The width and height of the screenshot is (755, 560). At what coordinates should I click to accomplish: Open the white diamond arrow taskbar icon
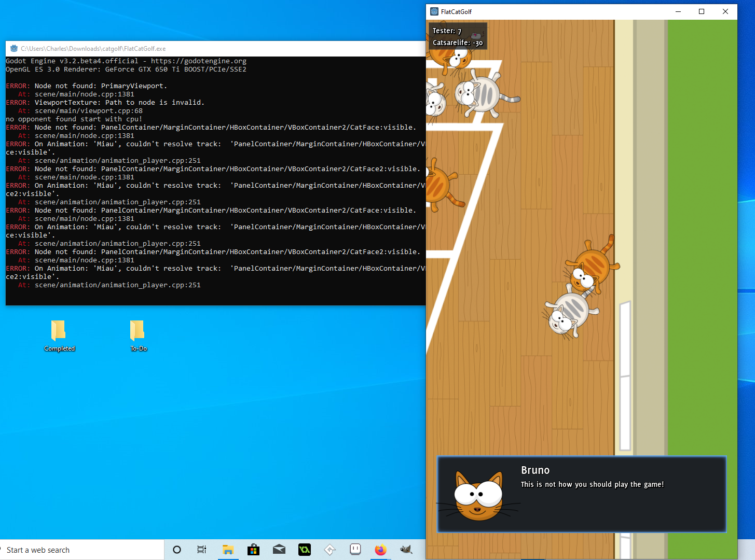click(x=330, y=550)
